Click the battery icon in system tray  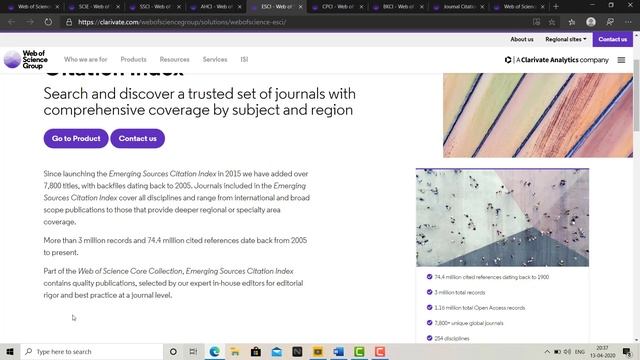557,351
